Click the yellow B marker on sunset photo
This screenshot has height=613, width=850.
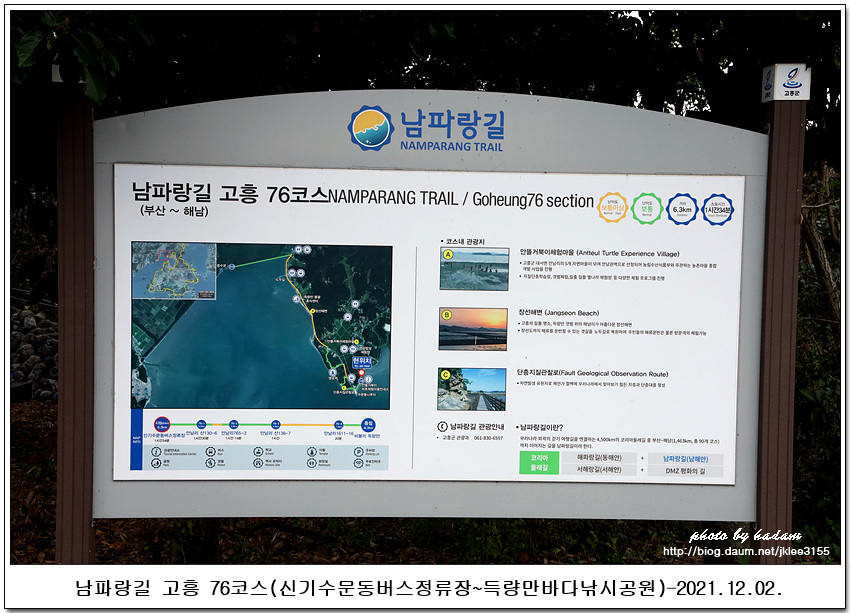[447, 314]
